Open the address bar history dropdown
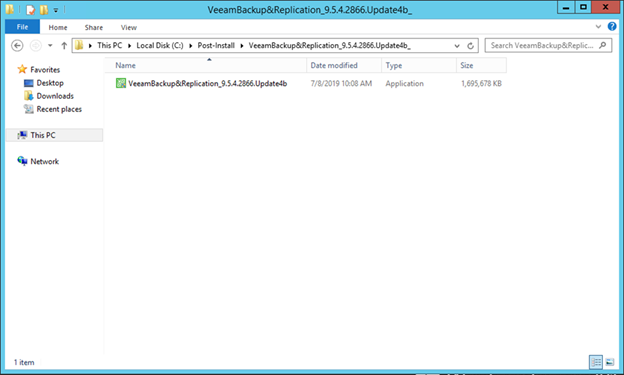The height and width of the screenshot is (375, 624). 457,46
